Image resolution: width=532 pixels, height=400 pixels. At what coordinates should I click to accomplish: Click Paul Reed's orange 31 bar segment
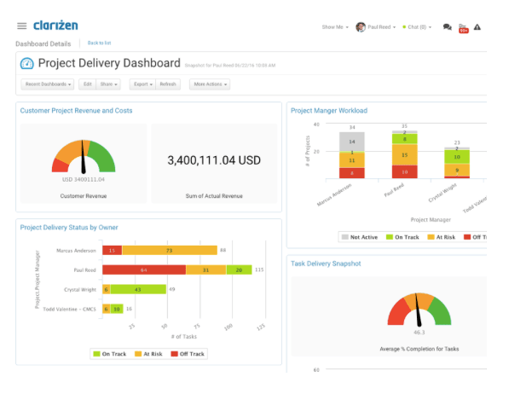206,270
